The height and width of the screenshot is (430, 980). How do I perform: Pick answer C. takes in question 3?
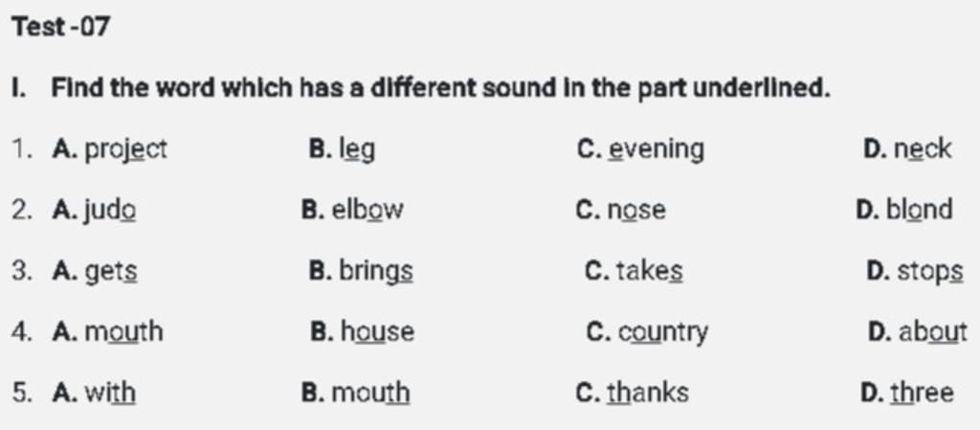[x=634, y=271]
